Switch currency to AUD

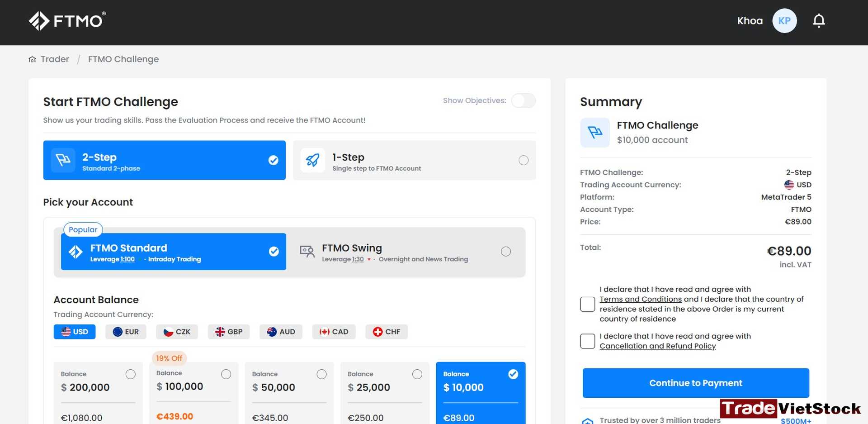[x=281, y=332]
